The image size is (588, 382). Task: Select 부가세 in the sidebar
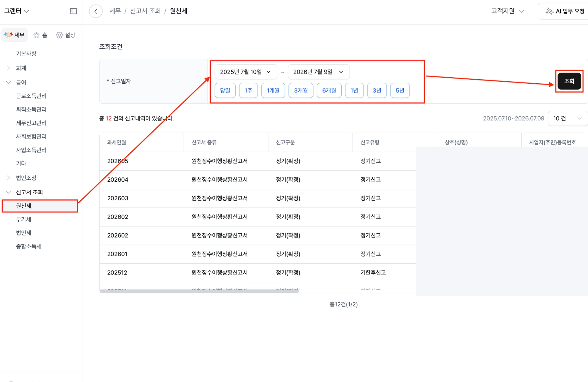(24, 219)
